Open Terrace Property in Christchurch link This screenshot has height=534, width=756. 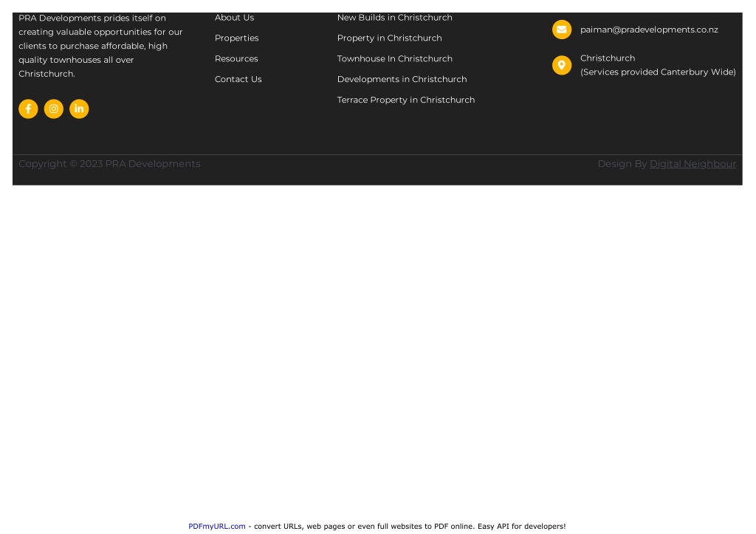pyautogui.click(x=406, y=100)
